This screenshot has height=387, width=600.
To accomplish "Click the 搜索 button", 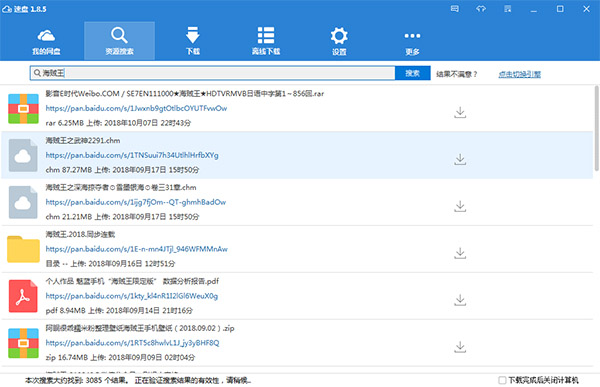I will pos(412,73).
